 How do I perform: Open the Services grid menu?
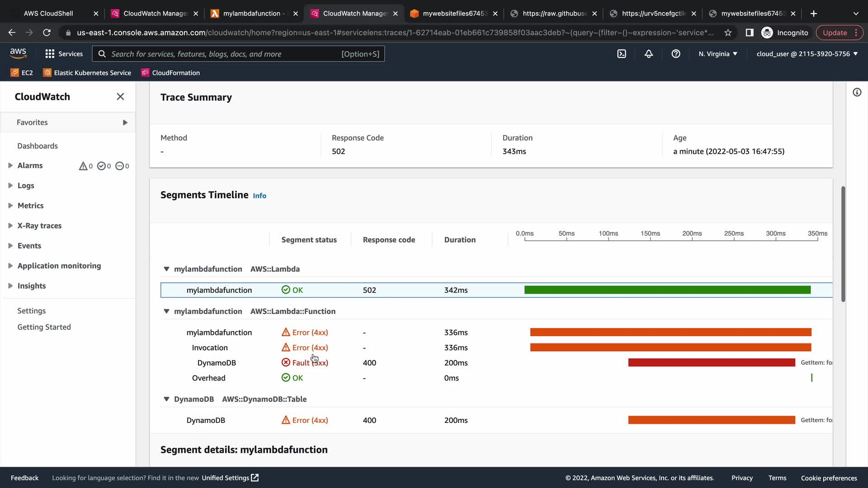64,54
